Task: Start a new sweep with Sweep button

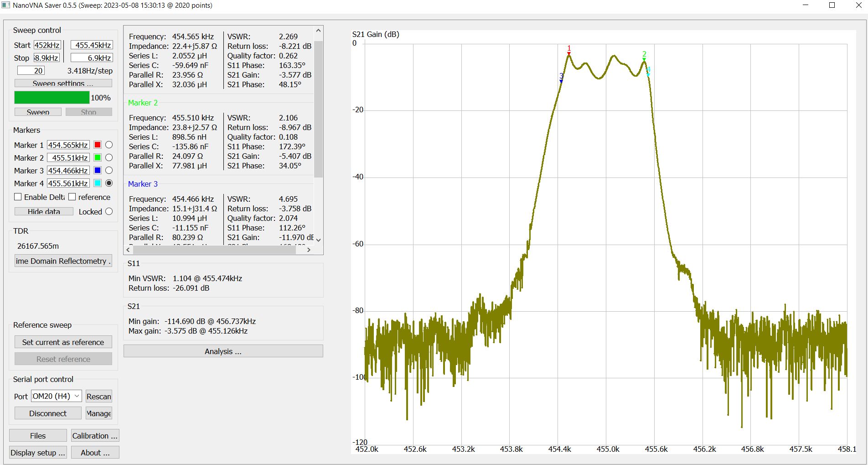Action: [38, 112]
